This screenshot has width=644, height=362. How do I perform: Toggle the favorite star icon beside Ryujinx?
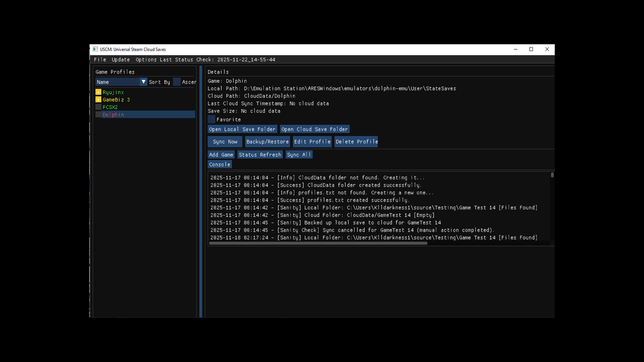(98, 92)
